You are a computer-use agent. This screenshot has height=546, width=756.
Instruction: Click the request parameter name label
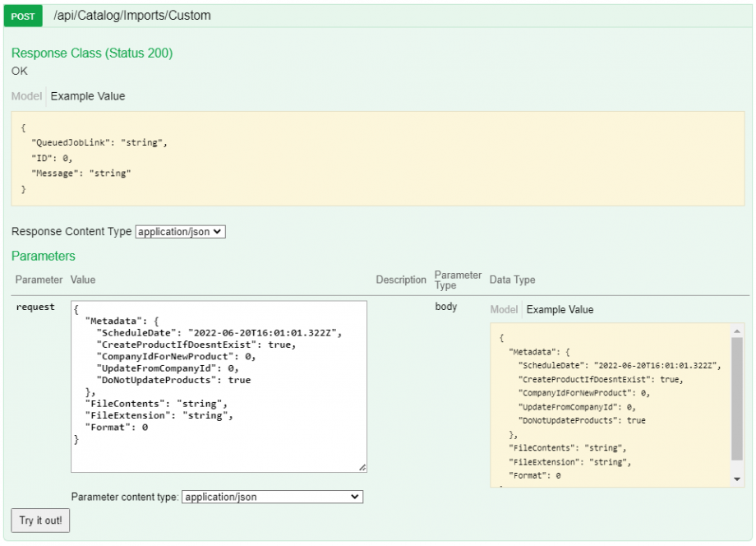click(x=35, y=306)
